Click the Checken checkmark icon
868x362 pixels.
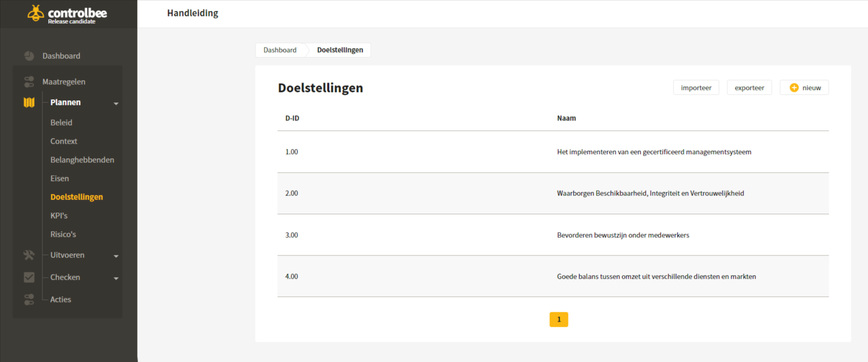[x=29, y=277]
